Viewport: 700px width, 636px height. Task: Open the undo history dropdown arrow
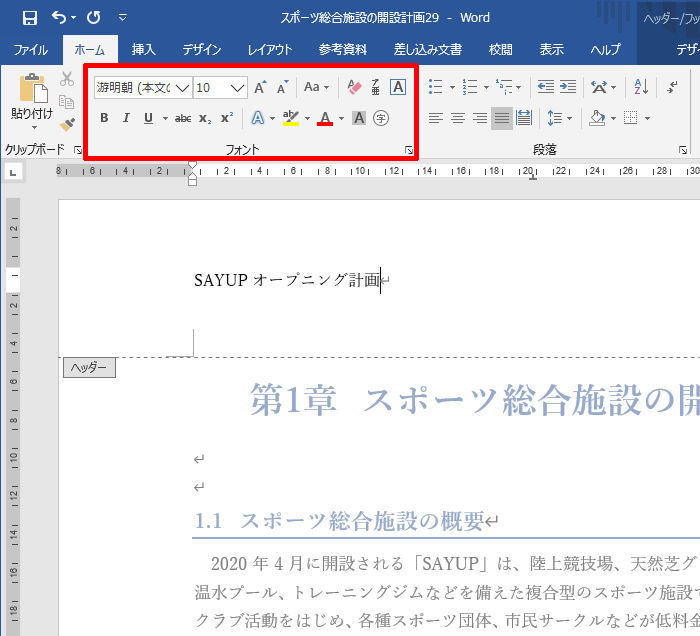74,18
